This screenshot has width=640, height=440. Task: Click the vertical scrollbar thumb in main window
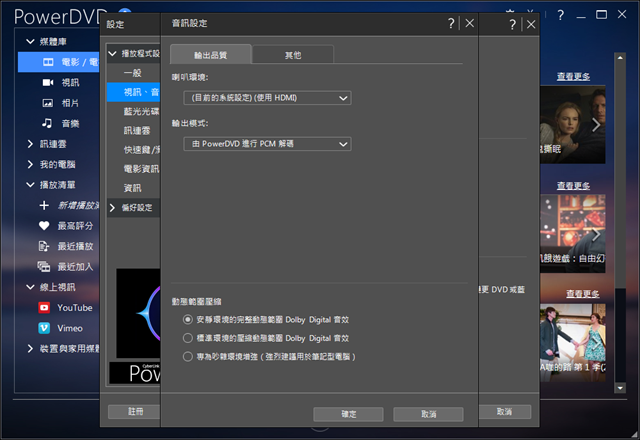click(620, 176)
